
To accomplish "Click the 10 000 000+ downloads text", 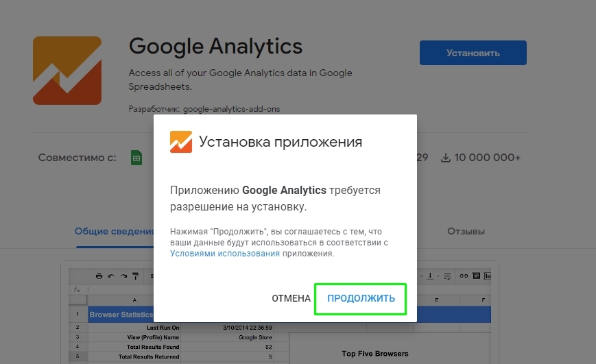I will [487, 158].
